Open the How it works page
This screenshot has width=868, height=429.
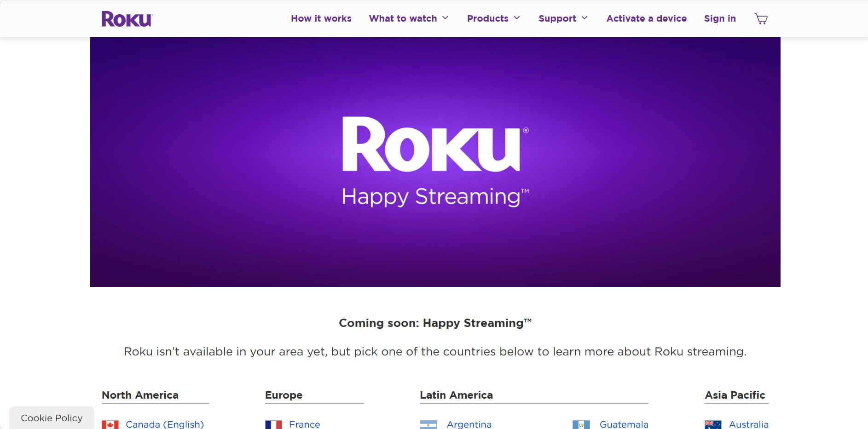point(321,18)
